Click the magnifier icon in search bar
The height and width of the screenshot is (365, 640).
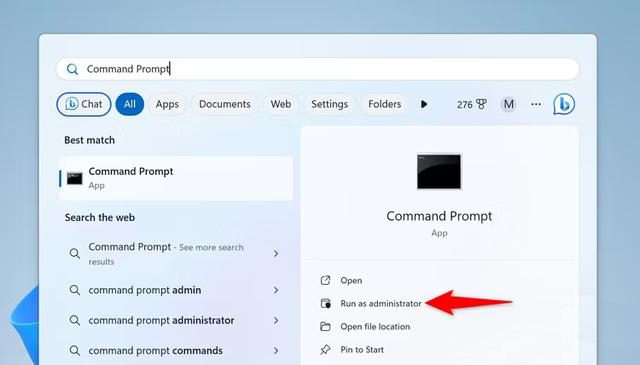click(x=72, y=69)
